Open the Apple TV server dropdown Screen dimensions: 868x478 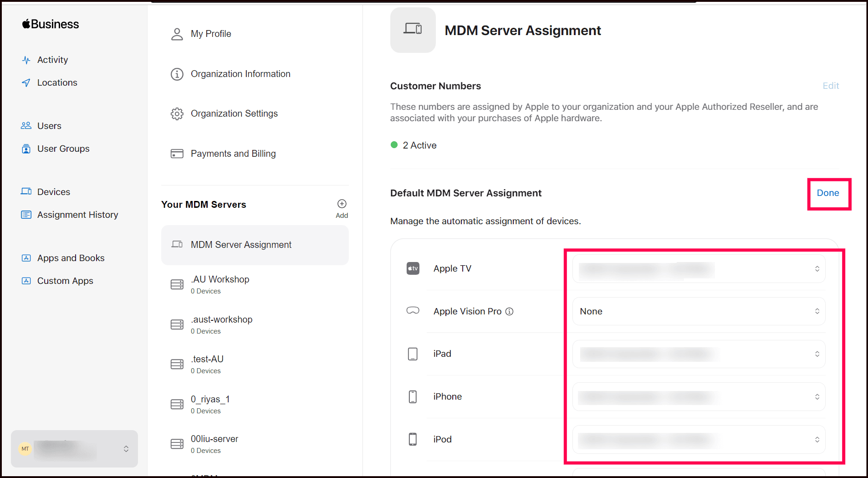click(699, 269)
